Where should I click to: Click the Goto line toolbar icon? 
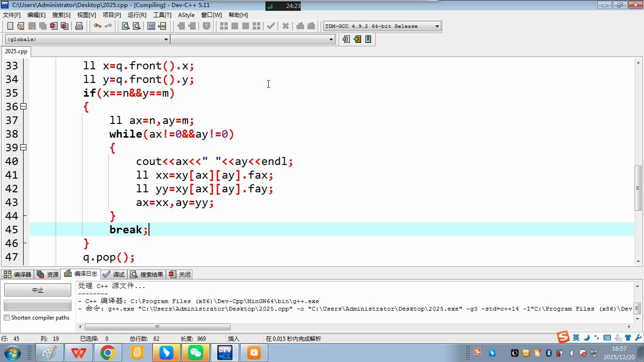coord(162,26)
